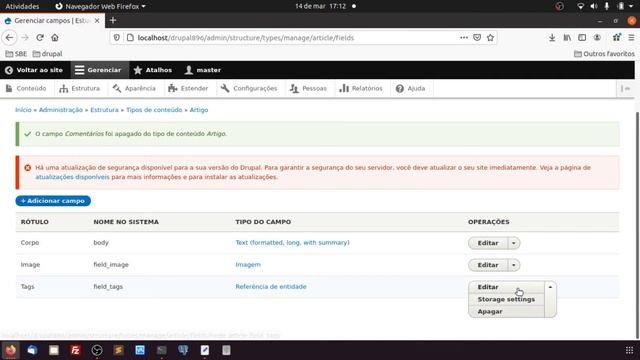Image resolution: width=640 pixels, height=360 pixels.
Task: Go back using the browser back arrow
Action: 9,38
